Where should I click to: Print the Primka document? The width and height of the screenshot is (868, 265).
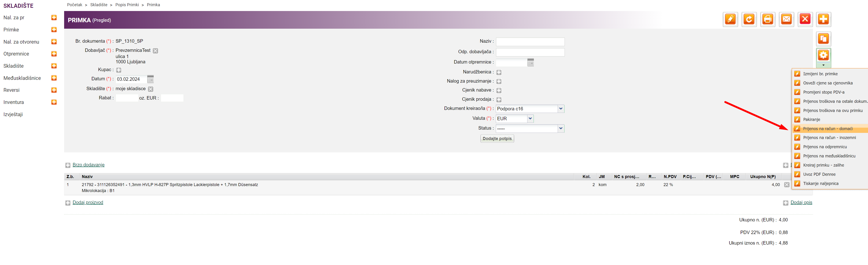pos(768,19)
